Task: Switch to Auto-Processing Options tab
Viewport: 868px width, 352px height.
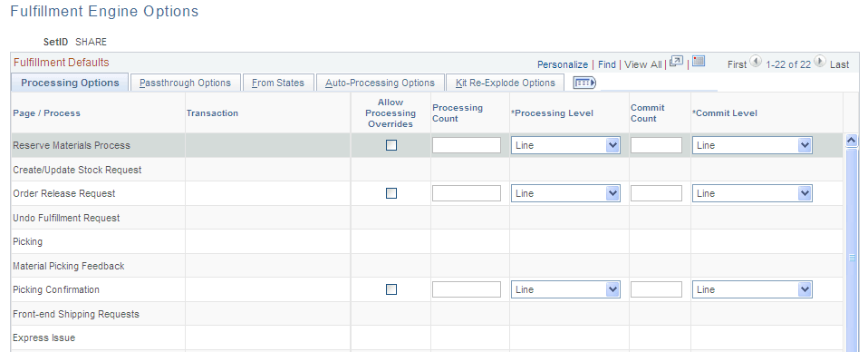Action: (x=380, y=83)
